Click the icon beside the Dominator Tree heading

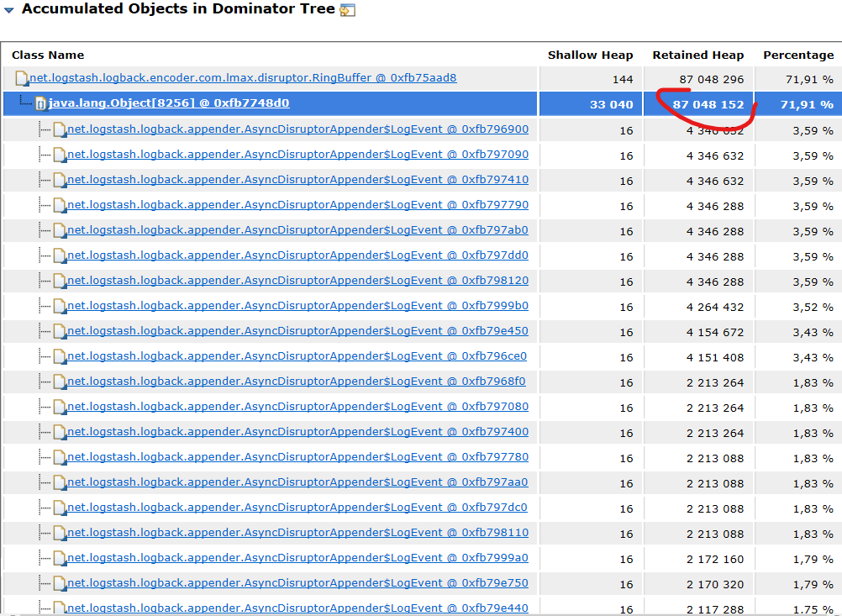click(347, 10)
